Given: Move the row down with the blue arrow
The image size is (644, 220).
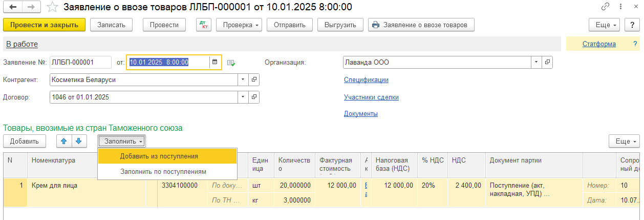Looking at the screenshot, I should tap(78, 141).
